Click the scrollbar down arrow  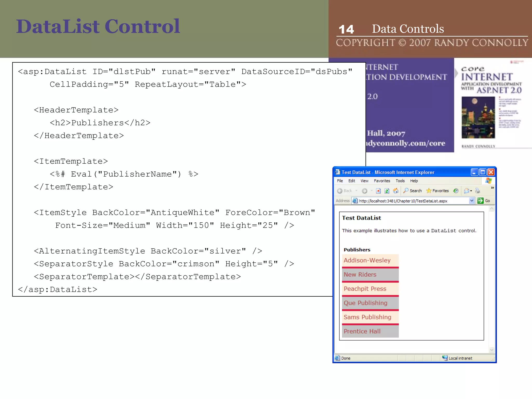(491, 350)
